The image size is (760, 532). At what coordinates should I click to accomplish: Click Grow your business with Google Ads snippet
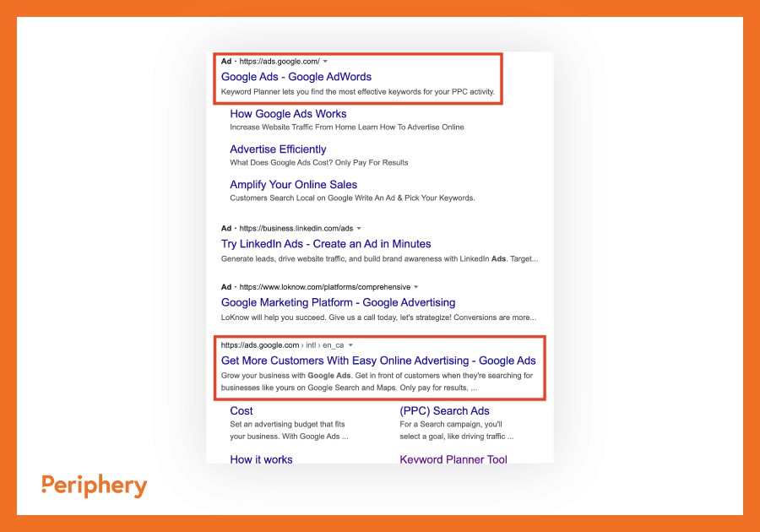pyautogui.click(x=377, y=382)
